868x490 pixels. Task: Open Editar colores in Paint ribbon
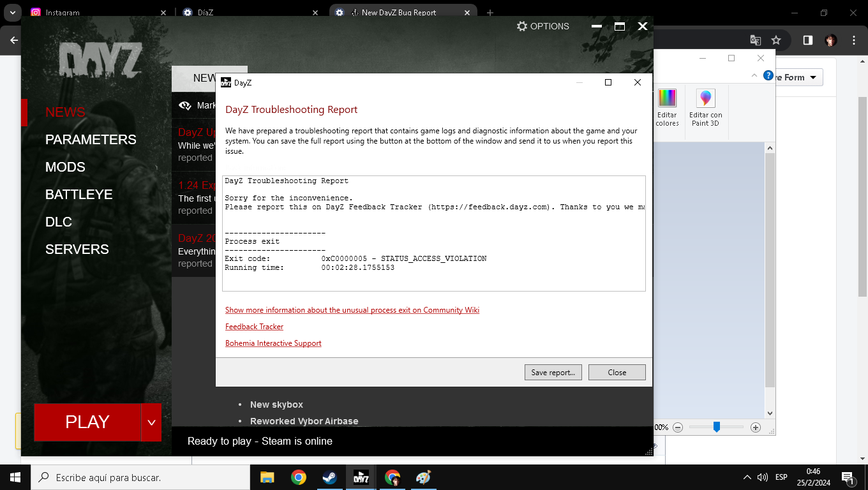point(667,108)
